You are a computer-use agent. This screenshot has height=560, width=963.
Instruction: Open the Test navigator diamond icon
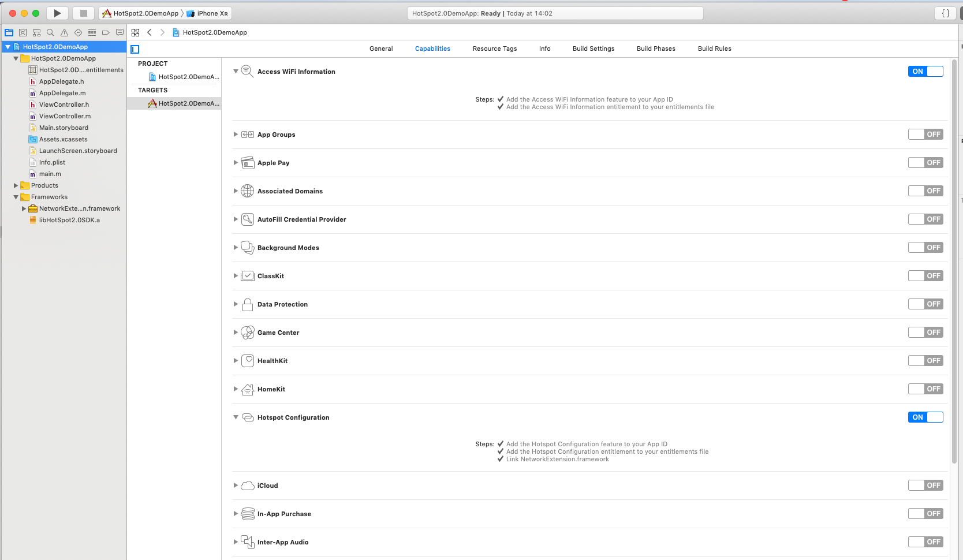[x=79, y=33]
